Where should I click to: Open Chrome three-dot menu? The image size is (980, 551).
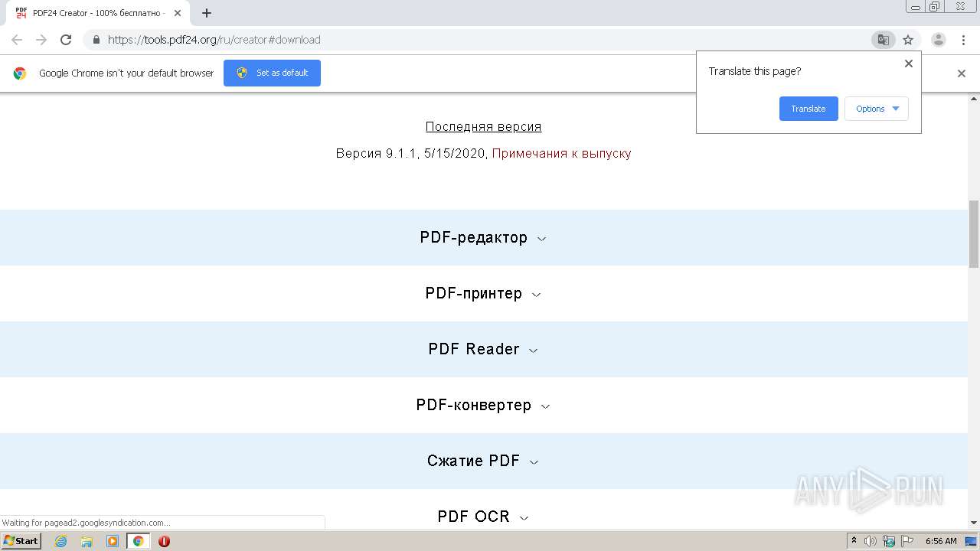pos(963,40)
